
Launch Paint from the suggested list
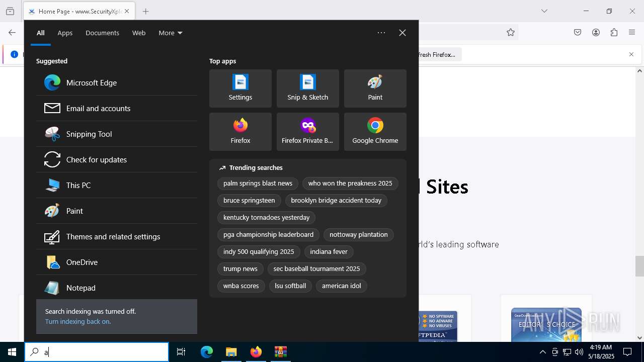(117, 211)
